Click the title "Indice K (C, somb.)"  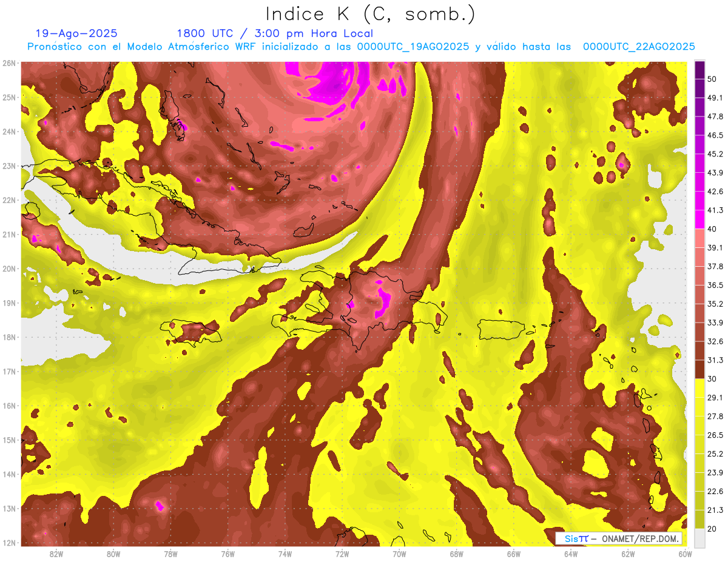coord(371,15)
